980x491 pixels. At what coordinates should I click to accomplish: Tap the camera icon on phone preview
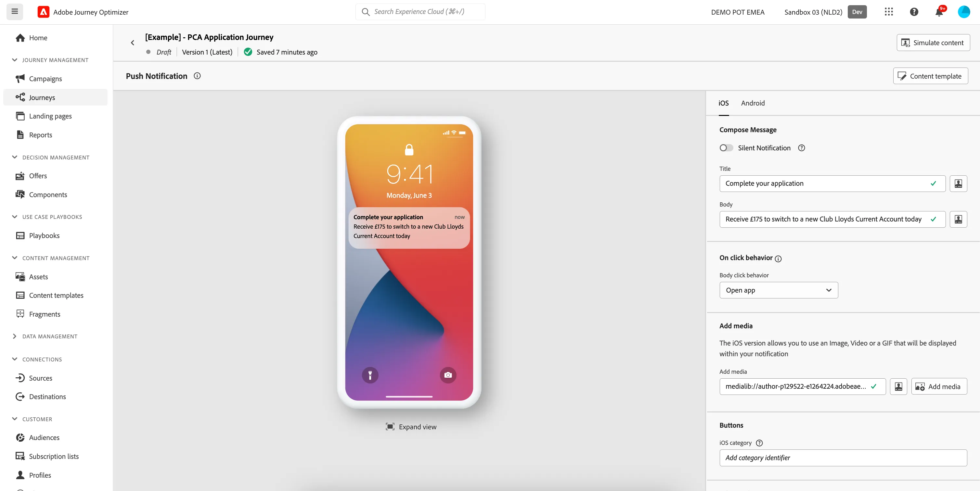[x=448, y=375]
